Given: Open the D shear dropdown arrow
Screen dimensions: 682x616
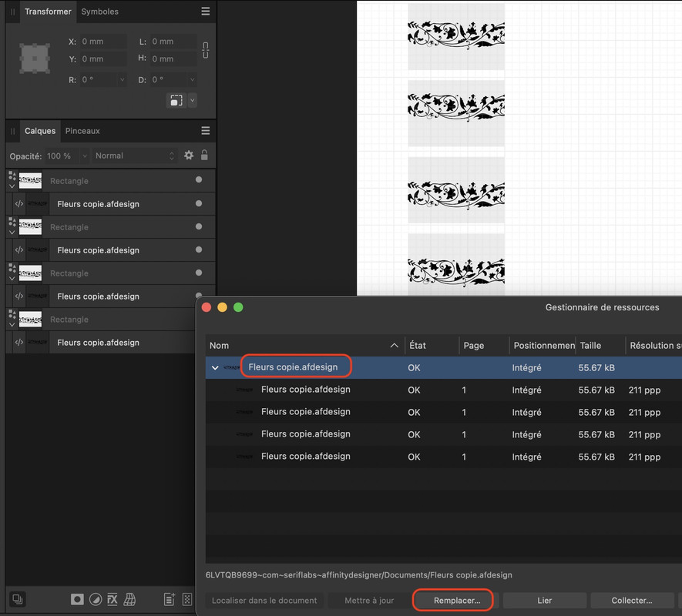Looking at the screenshot, I should tap(192, 79).
